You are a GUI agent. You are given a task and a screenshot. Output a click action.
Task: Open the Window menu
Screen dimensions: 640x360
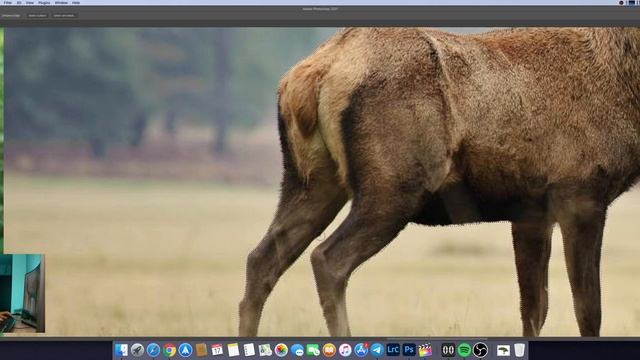pos(61,2)
